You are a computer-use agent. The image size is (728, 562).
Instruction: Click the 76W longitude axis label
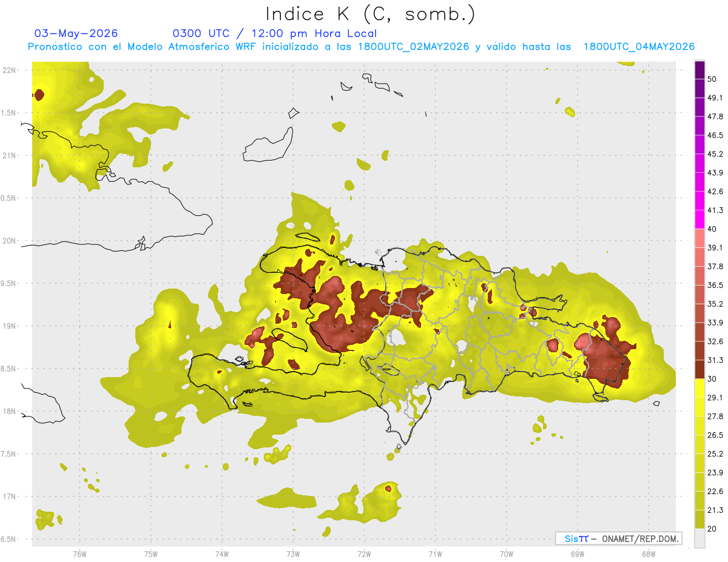click(79, 554)
